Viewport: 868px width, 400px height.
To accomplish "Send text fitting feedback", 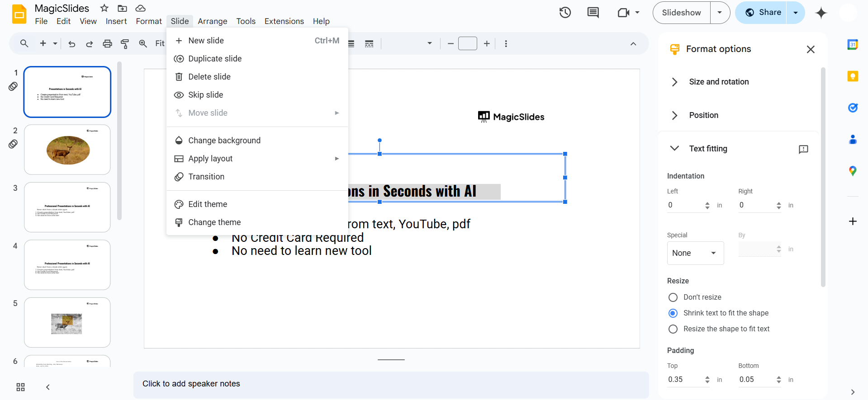I will [x=803, y=149].
